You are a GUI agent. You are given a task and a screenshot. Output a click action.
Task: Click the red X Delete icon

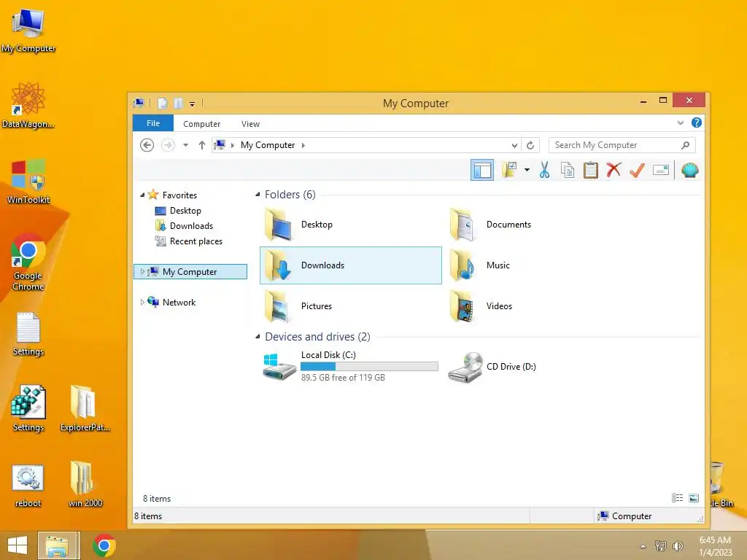click(614, 169)
